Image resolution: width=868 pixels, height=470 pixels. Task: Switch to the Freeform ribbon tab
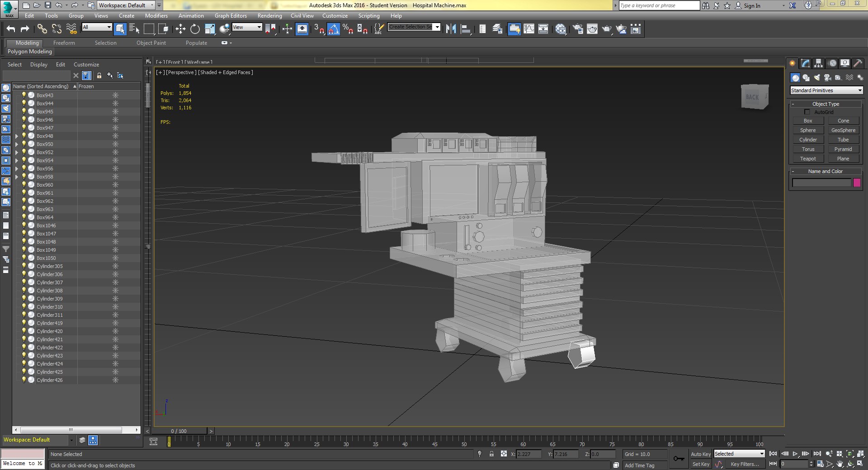[x=64, y=43]
